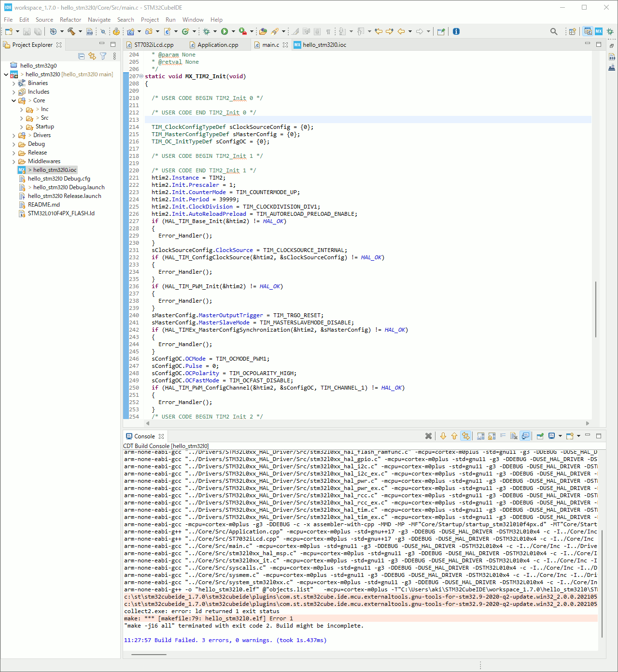
Task: Open the Project Explorer view menu
Action: click(x=114, y=56)
